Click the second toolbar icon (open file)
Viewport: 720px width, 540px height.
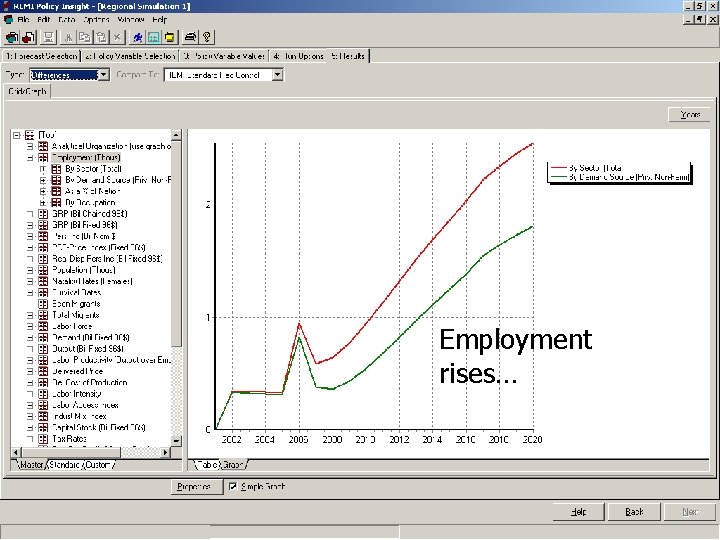[x=28, y=37]
